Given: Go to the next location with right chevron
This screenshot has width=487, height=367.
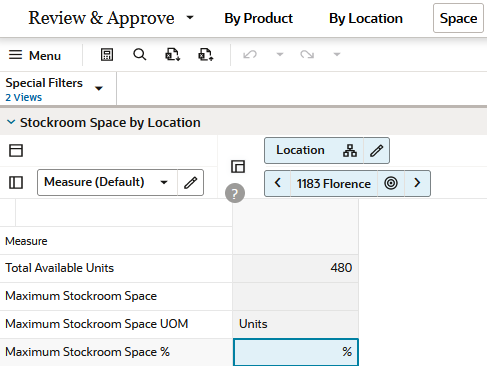Looking at the screenshot, I should pyautogui.click(x=417, y=183).
